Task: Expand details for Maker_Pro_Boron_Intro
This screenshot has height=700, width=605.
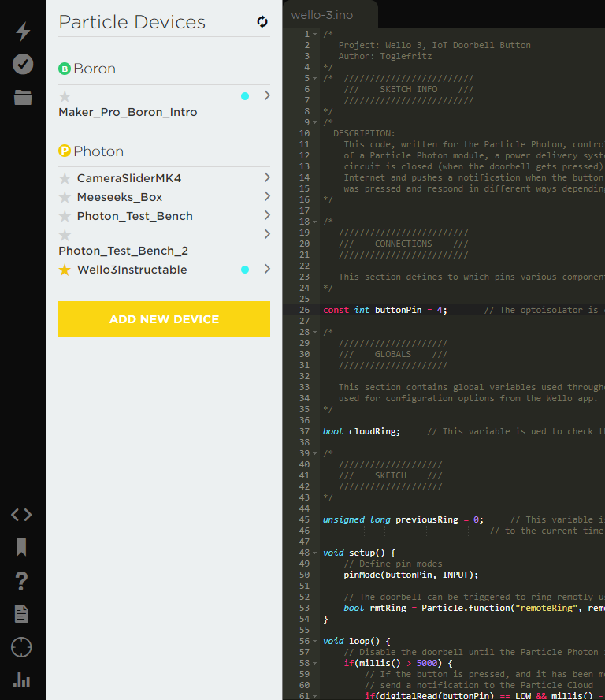Action: 267,95
